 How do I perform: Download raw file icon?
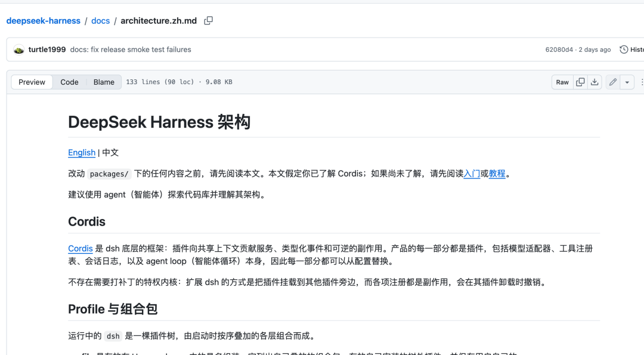tap(595, 82)
